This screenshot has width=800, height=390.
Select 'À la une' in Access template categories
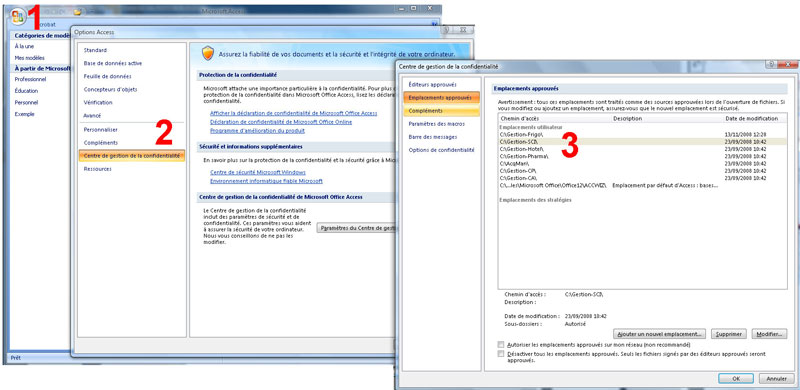24,46
